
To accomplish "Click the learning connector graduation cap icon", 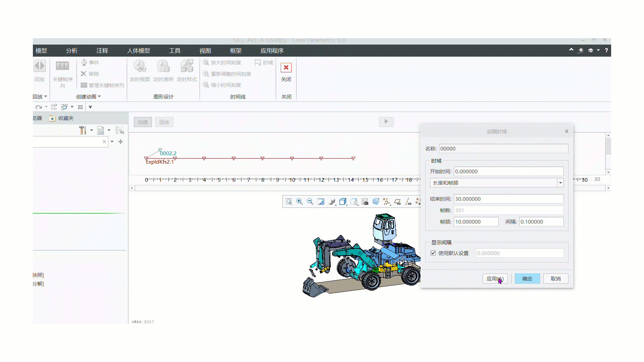I will coord(591,50).
